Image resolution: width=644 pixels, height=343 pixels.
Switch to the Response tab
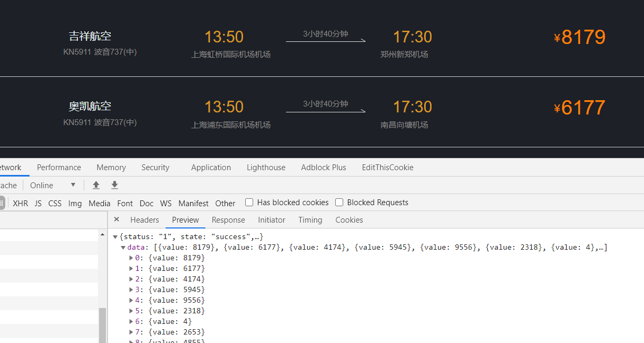228,220
